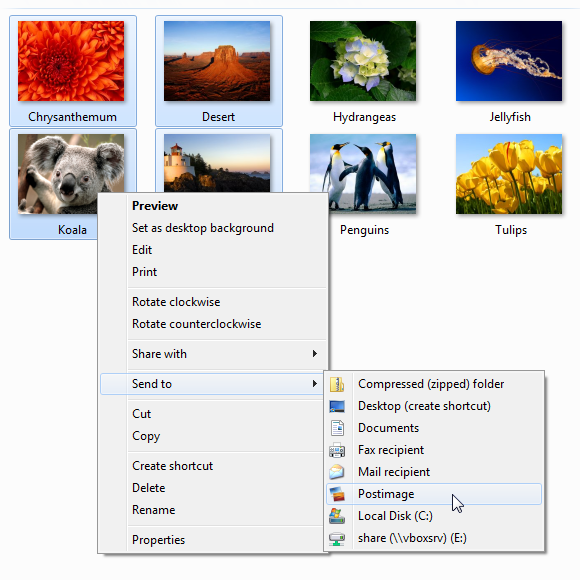Expand the Share with submenu arrow
Viewport: 580px width, 580px height.
tap(314, 354)
